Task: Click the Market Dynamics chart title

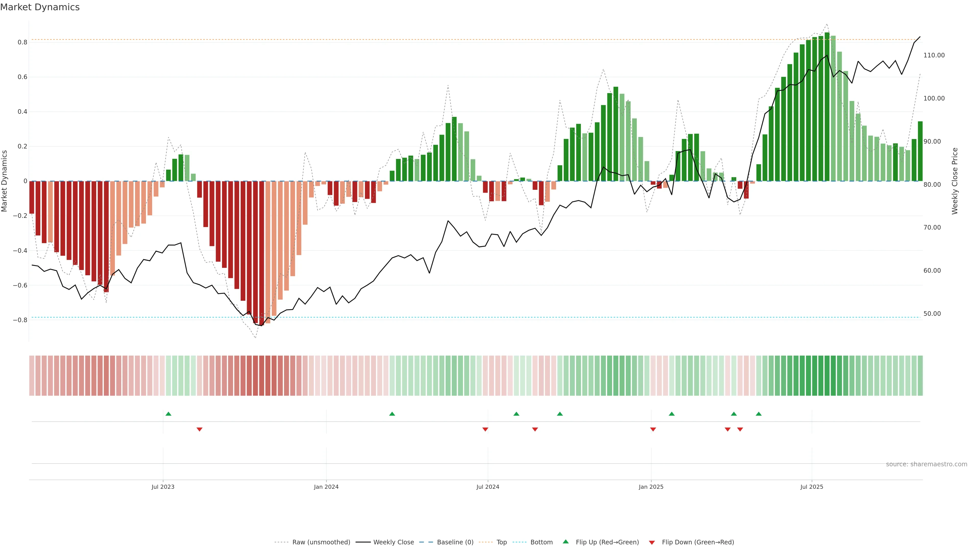Action: point(40,7)
